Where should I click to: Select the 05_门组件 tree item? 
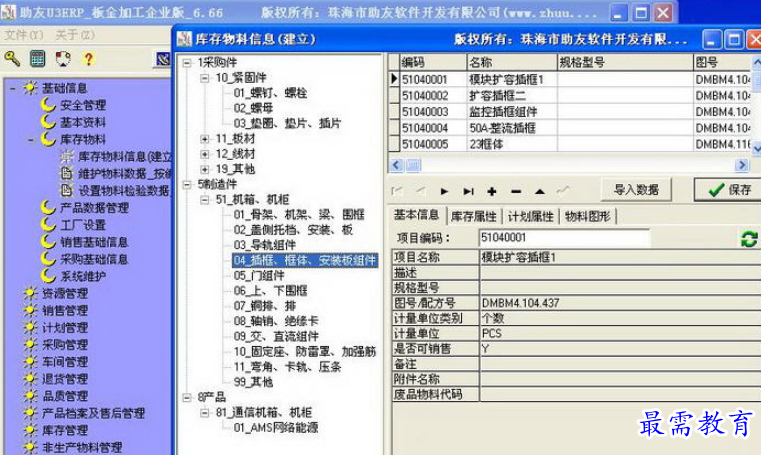pos(259,276)
